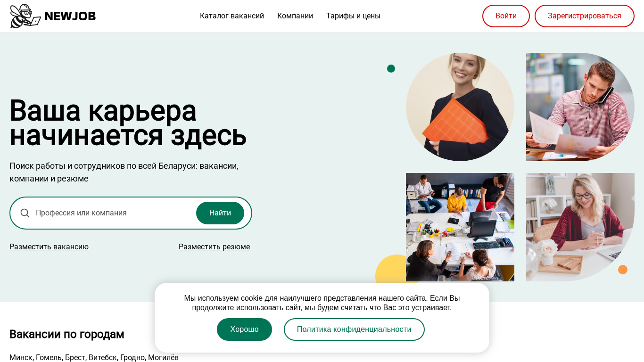The image size is (644, 362).
Task: Open Каталог вакансий menu item
Action: [x=232, y=16]
